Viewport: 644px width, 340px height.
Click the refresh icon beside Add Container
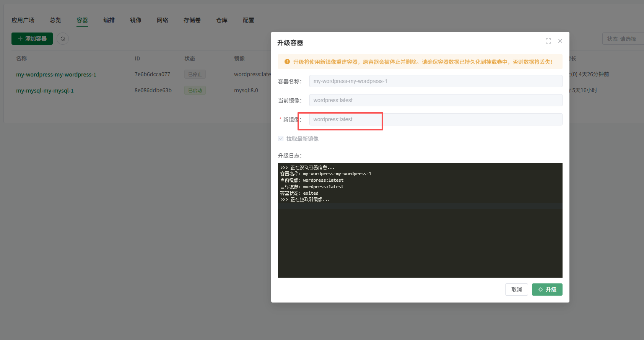tap(63, 39)
